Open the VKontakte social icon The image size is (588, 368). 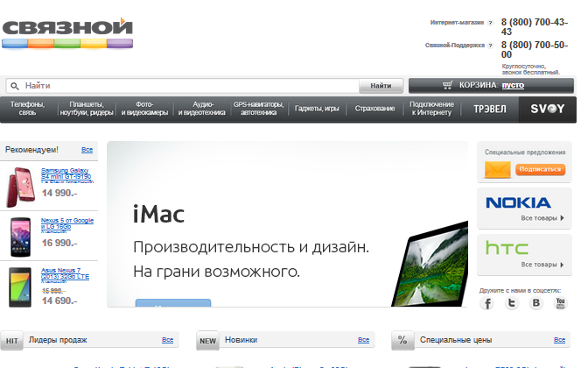click(x=536, y=302)
